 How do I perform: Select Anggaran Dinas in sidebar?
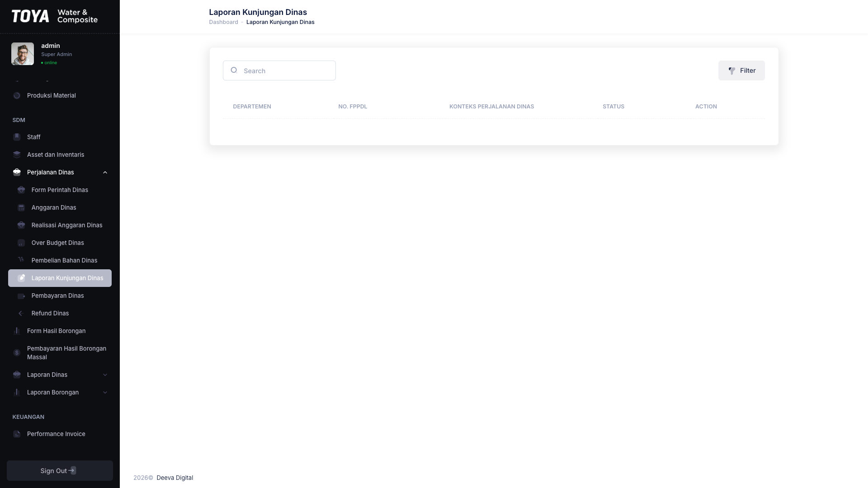coord(60,207)
